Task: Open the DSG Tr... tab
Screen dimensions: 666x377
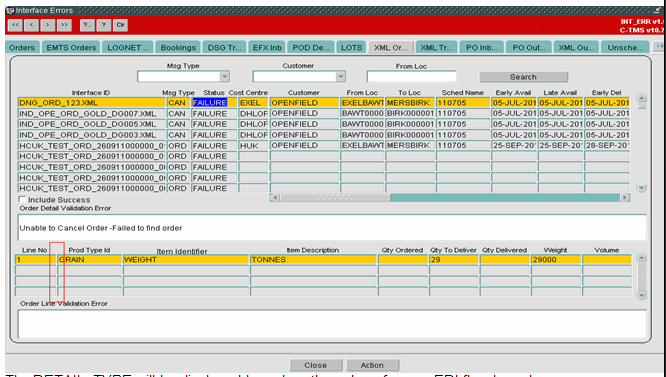Action: (x=224, y=48)
